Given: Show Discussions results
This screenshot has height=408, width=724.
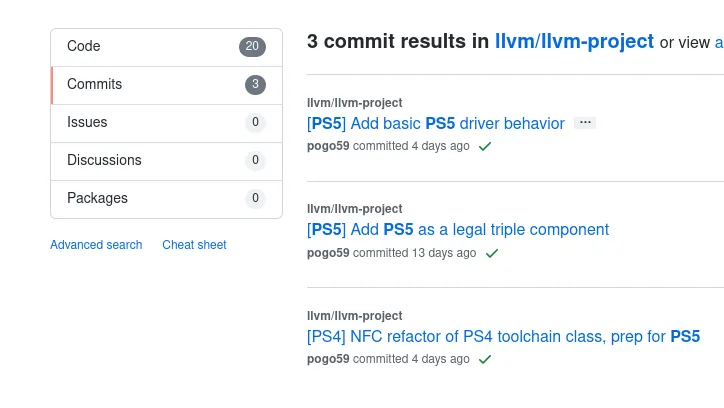Looking at the screenshot, I should coord(166,161).
